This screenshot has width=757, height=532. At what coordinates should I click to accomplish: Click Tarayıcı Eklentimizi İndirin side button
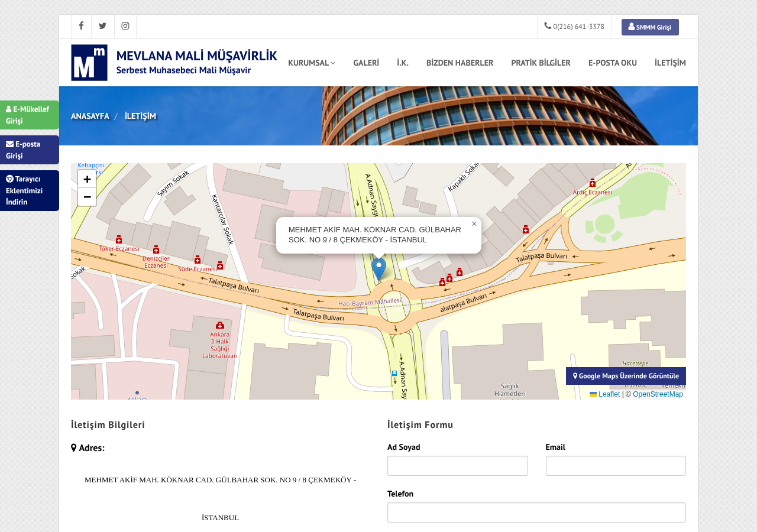[30, 190]
